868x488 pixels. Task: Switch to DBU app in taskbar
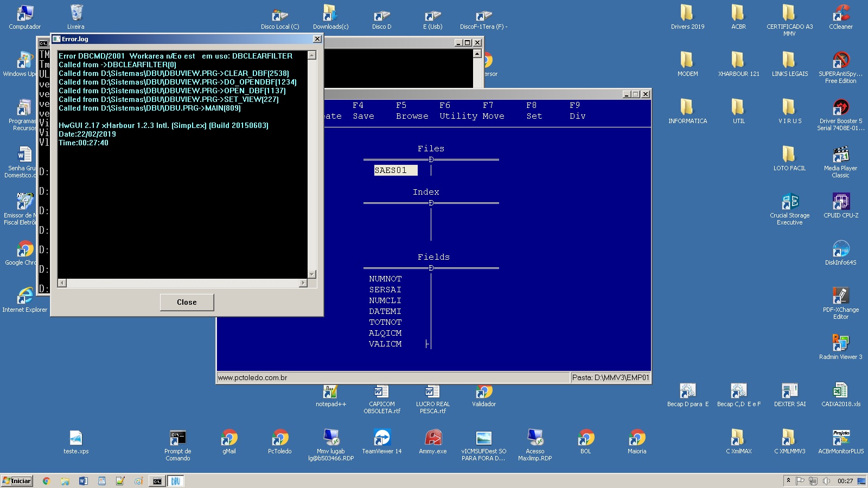(x=176, y=481)
